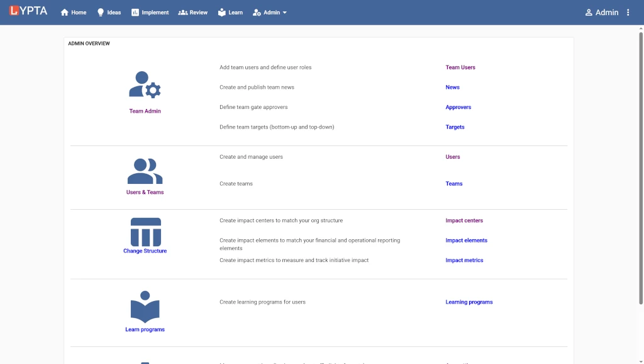644x364 pixels.
Task: Expand the Admin dropdown arrow
Action: (x=285, y=13)
